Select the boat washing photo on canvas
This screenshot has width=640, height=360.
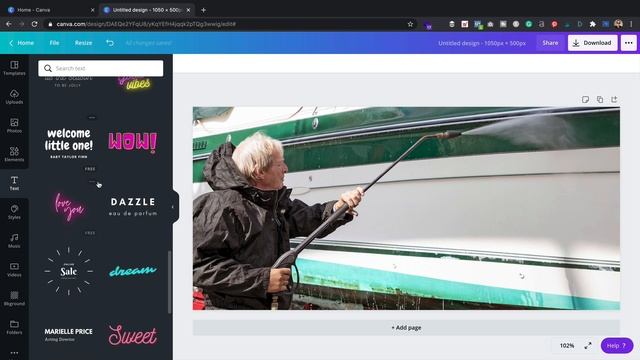coord(406,208)
